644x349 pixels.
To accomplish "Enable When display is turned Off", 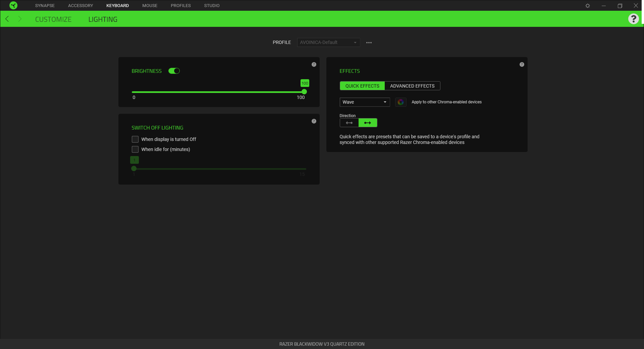I will point(135,139).
